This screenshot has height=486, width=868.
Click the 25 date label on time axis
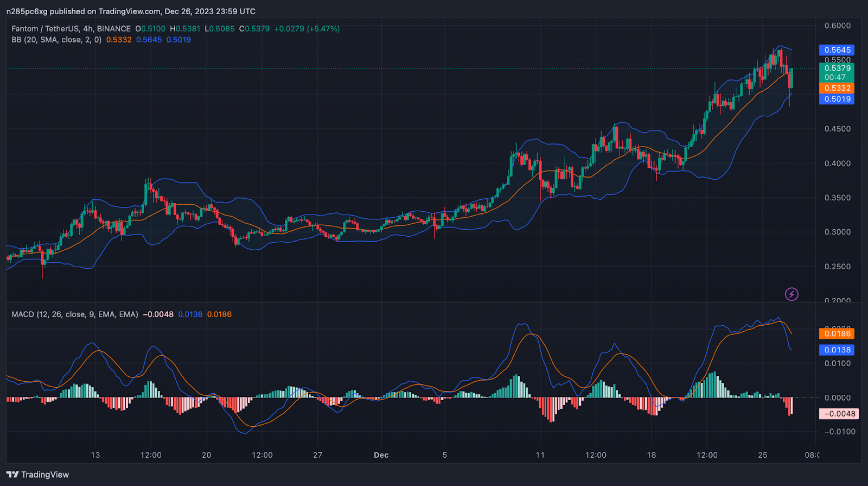click(x=762, y=455)
